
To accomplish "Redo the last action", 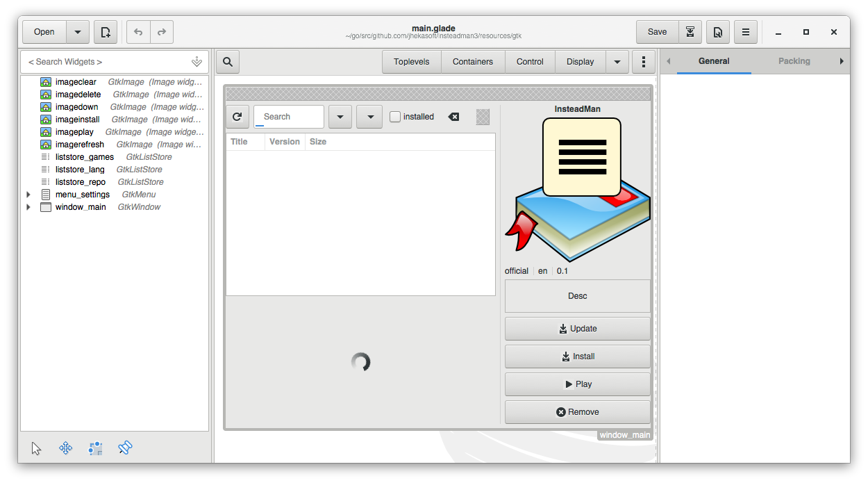I will coord(162,32).
